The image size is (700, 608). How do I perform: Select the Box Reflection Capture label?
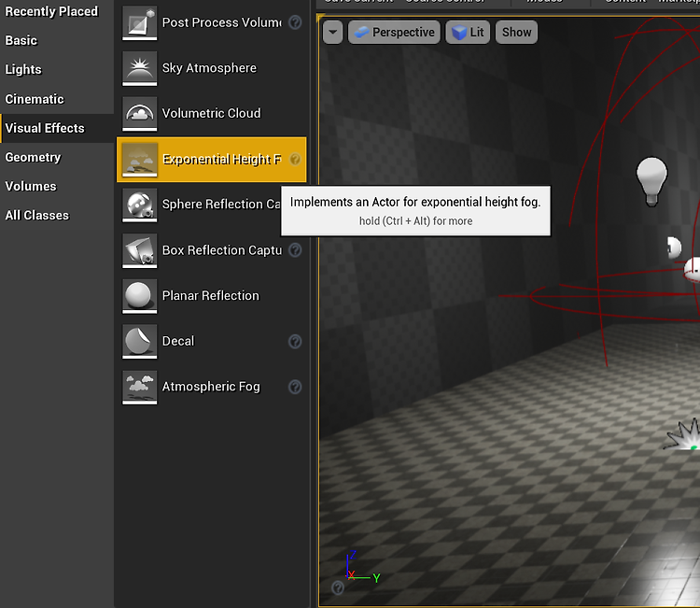coord(222,250)
